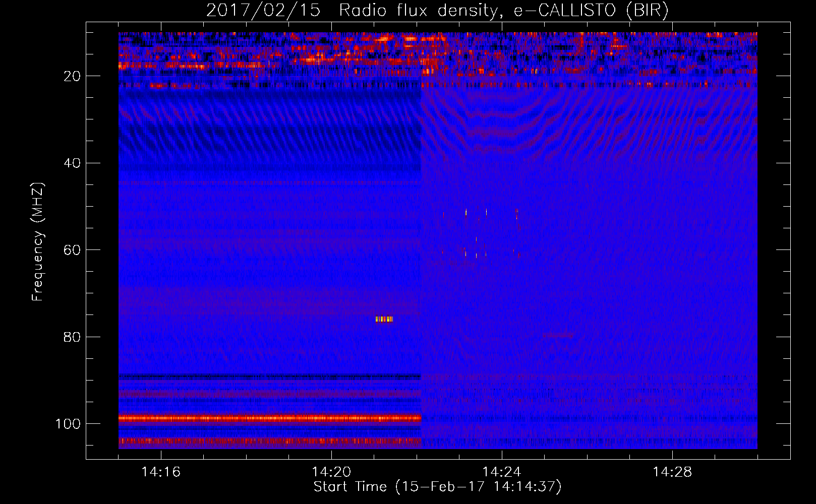Click the bright red interference band near 99 MHz
The width and height of the screenshot is (816, 504).
point(270,418)
